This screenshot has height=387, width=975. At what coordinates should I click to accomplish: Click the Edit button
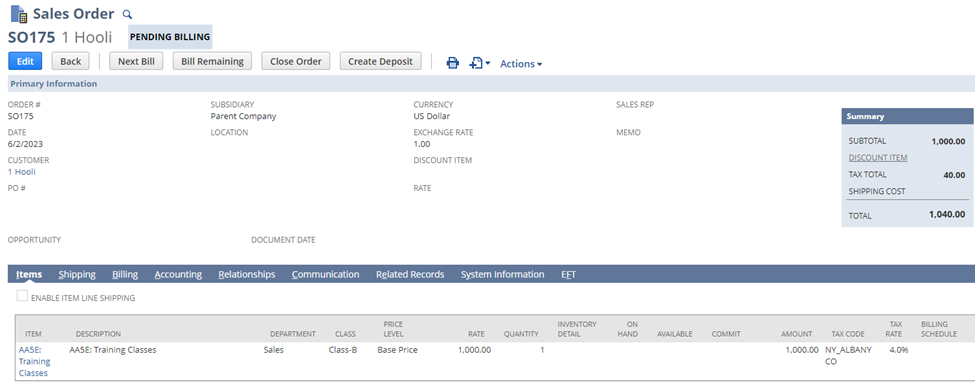(x=25, y=61)
